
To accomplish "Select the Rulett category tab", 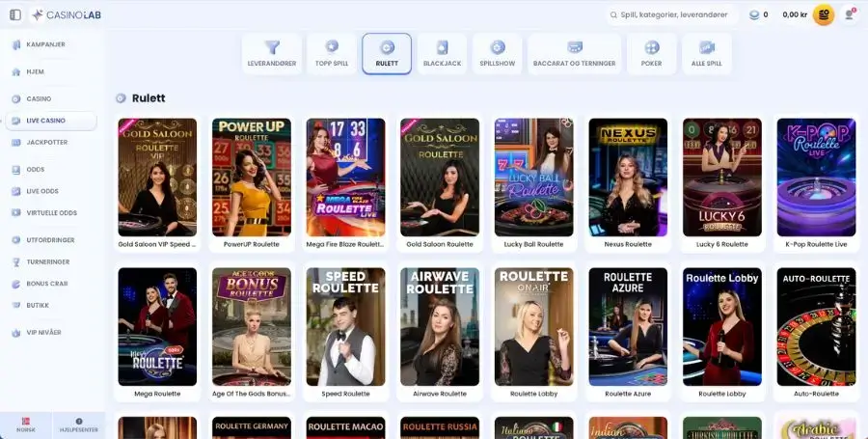I will [x=387, y=54].
